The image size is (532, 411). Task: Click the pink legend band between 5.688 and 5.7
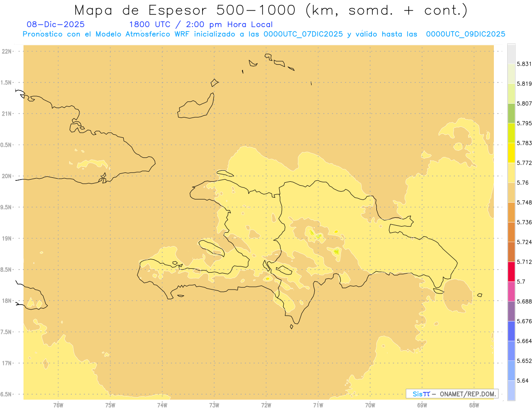coord(511,291)
